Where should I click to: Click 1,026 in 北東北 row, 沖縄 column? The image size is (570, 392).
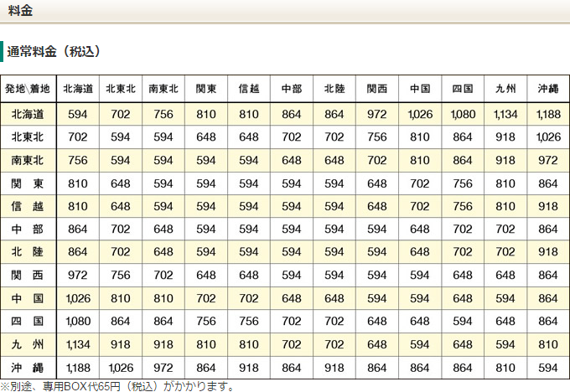[548, 137]
